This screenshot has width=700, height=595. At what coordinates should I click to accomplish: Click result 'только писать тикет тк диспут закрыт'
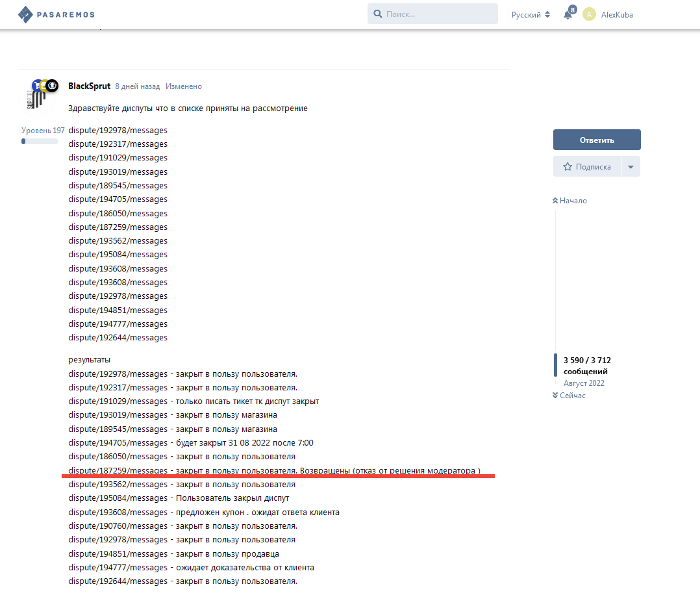pyautogui.click(x=247, y=401)
